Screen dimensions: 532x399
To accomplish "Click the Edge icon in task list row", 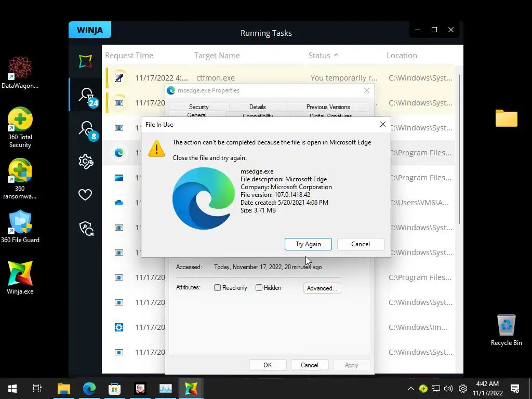I will coord(119,153).
